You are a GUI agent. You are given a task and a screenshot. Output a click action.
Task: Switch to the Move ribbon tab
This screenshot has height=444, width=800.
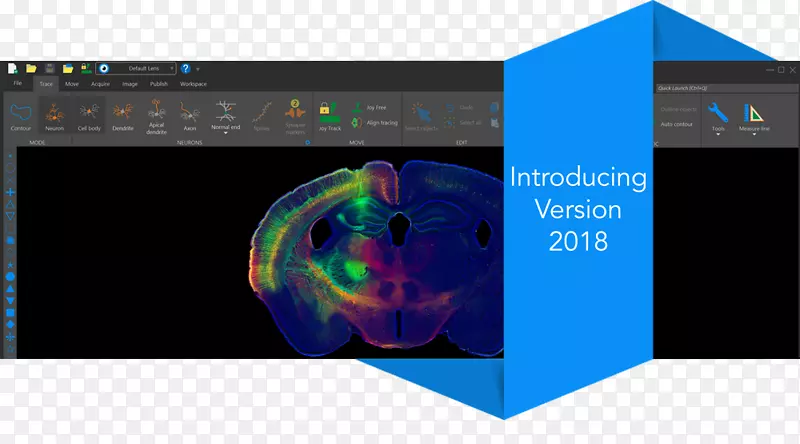coord(72,84)
